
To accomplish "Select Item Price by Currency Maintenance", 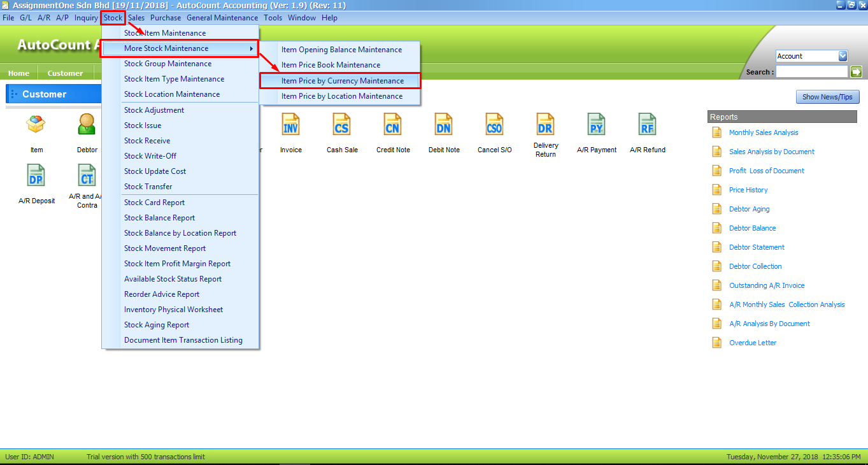I will (x=341, y=81).
